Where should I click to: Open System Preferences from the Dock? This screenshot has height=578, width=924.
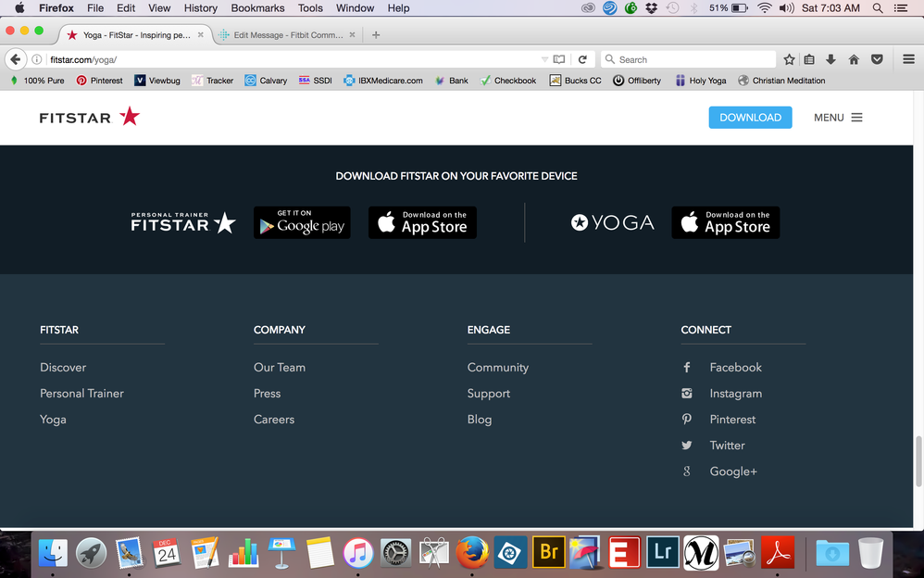click(x=396, y=553)
